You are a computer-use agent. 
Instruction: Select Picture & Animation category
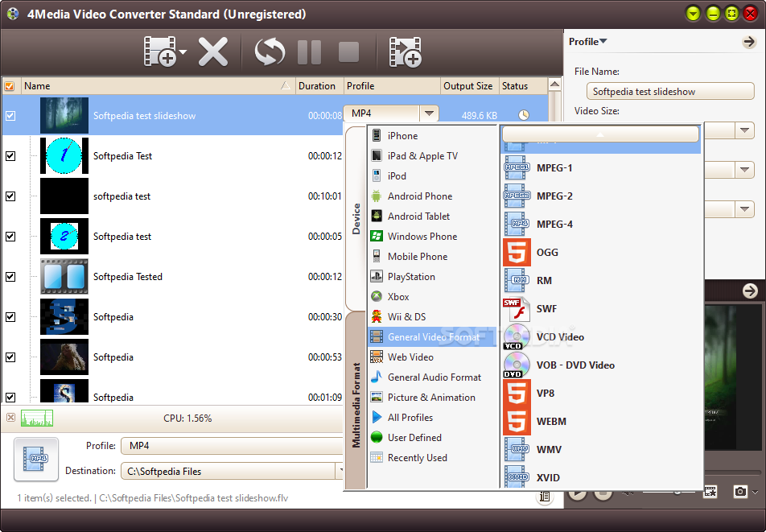tap(432, 397)
